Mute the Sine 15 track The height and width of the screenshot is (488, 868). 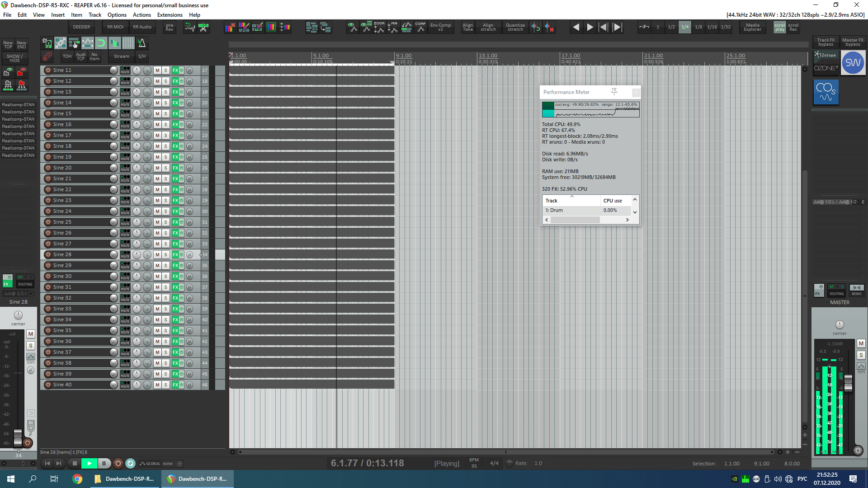[x=157, y=113]
